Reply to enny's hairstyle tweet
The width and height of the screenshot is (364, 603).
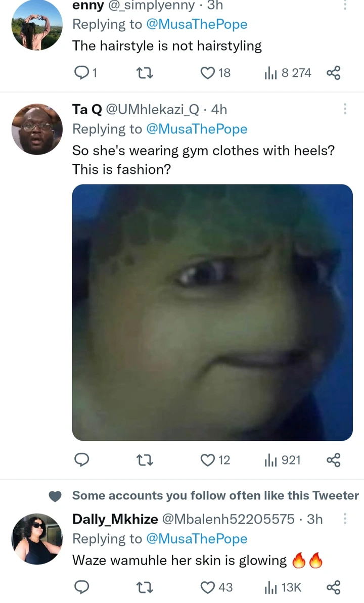85,72
